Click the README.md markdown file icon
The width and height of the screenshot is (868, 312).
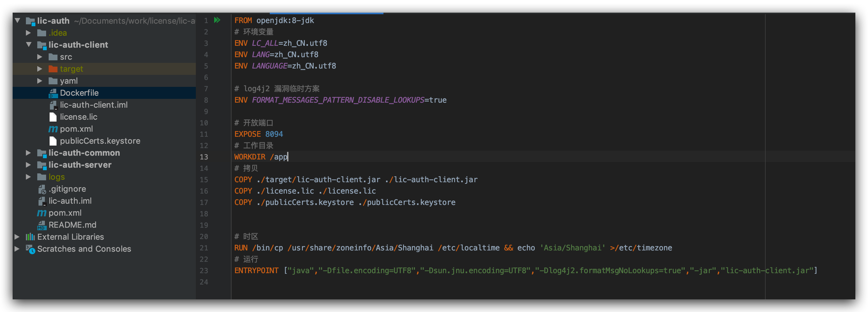41,225
